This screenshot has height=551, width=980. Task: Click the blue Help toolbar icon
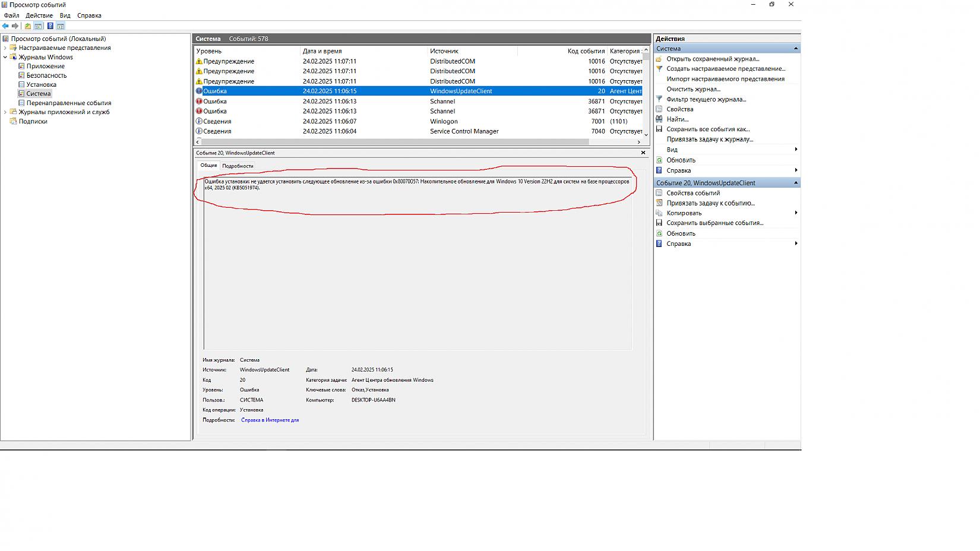tap(50, 26)
